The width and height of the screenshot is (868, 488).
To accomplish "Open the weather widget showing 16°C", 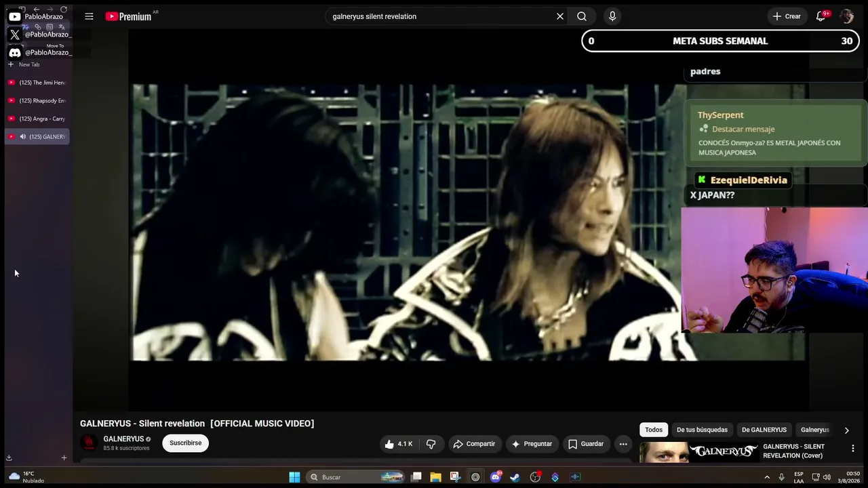I will (x=27, y=477).
